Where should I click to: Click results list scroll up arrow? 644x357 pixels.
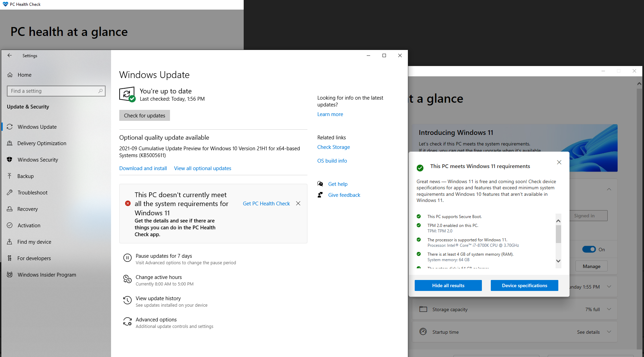click(x=558, y=221)
